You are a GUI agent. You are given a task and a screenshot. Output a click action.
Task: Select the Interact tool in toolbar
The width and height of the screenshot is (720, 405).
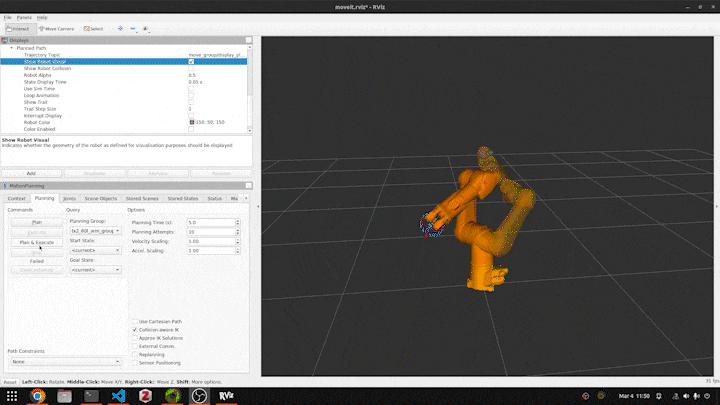point(17,29)
